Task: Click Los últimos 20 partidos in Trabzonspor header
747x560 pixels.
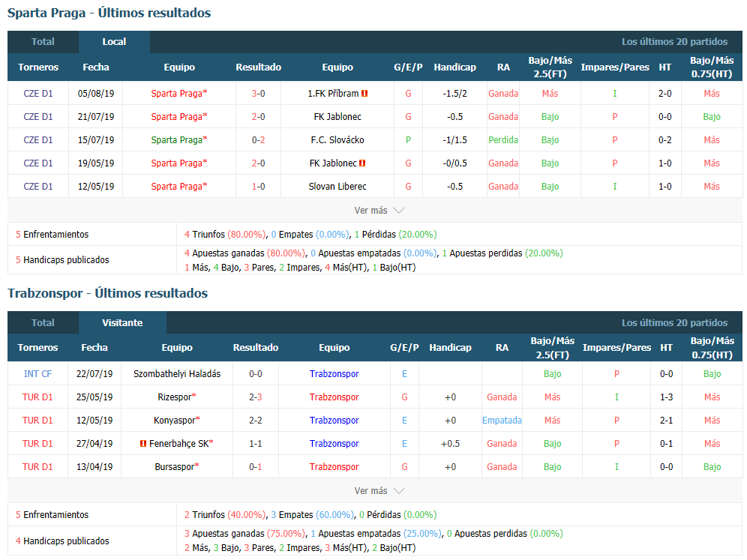Action: [x=674, y=322]
